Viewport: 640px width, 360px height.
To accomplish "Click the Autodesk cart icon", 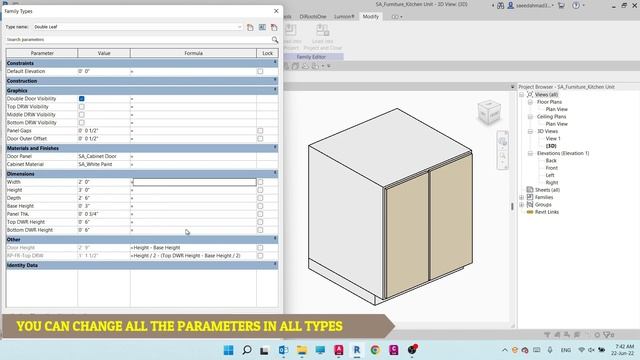I will pyautogui.click(x=562, y=5).
